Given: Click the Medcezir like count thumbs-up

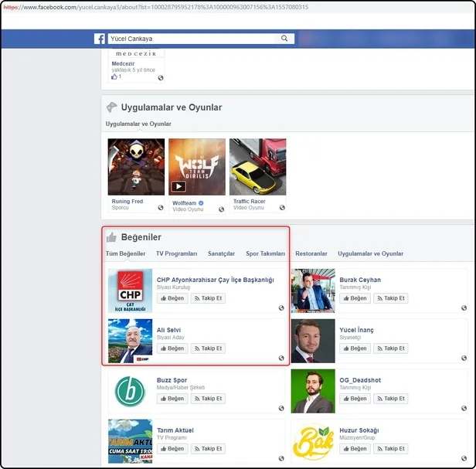Looking at the screenshot, I should (x=115, y=77).
